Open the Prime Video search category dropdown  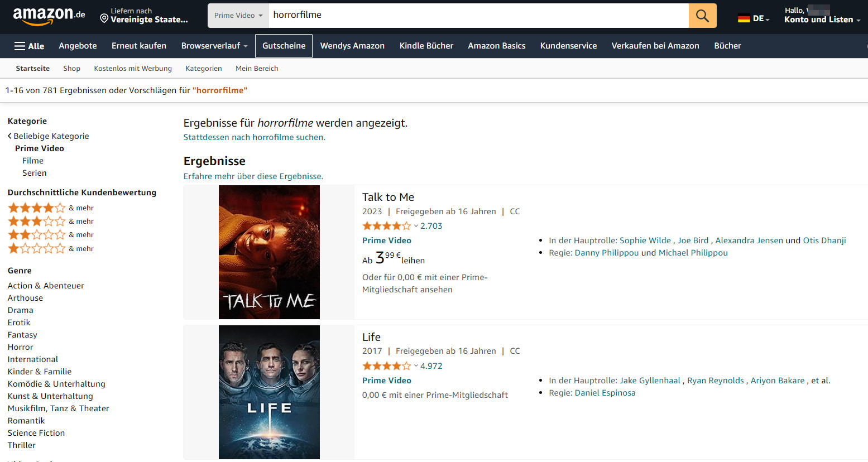point(238,16)
